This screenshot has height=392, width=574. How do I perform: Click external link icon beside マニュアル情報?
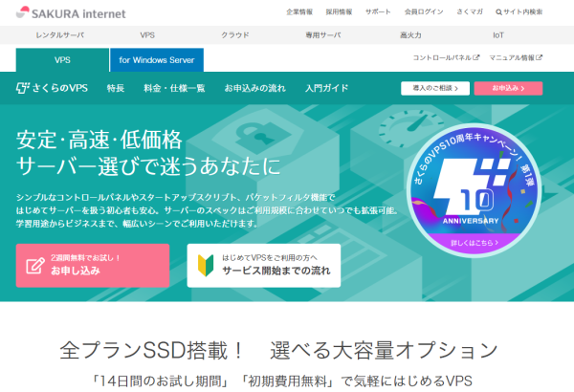[x=540, y=57]
